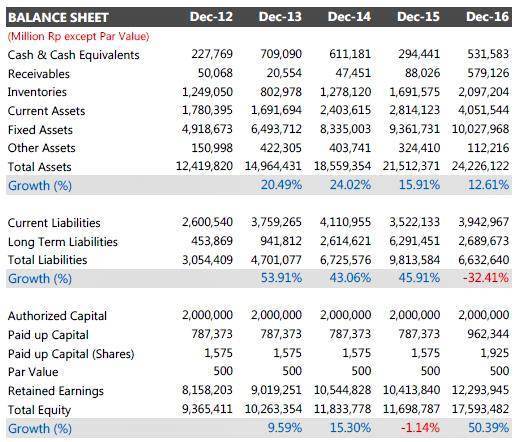Select the Cash & Cash Equivalents row label

tap(74, 55)
